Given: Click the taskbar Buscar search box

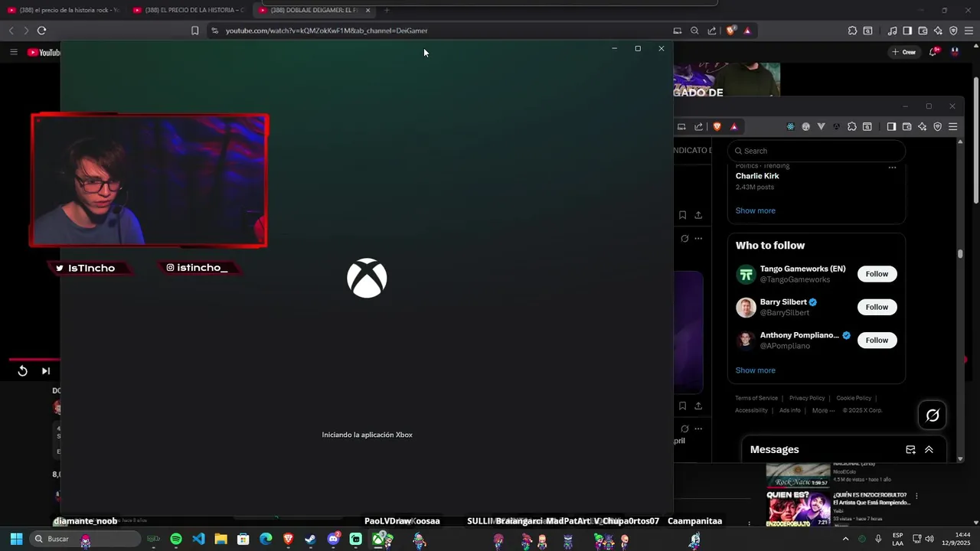Looking at the screenshot, I should (84, 539).
